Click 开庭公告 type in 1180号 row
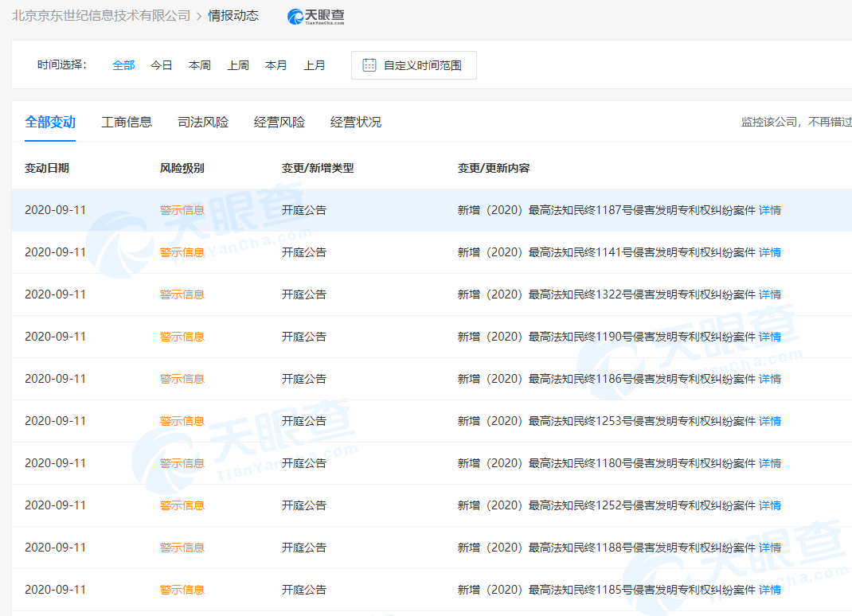Screen dimensions: 852x616 303,463
